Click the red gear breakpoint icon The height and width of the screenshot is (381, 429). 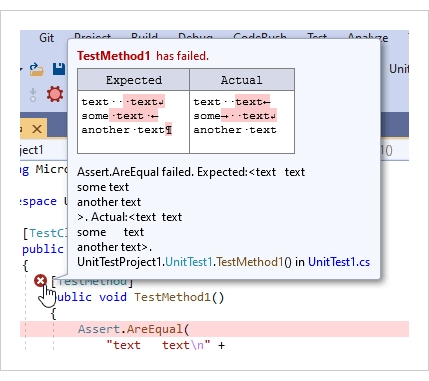(55, 94)
